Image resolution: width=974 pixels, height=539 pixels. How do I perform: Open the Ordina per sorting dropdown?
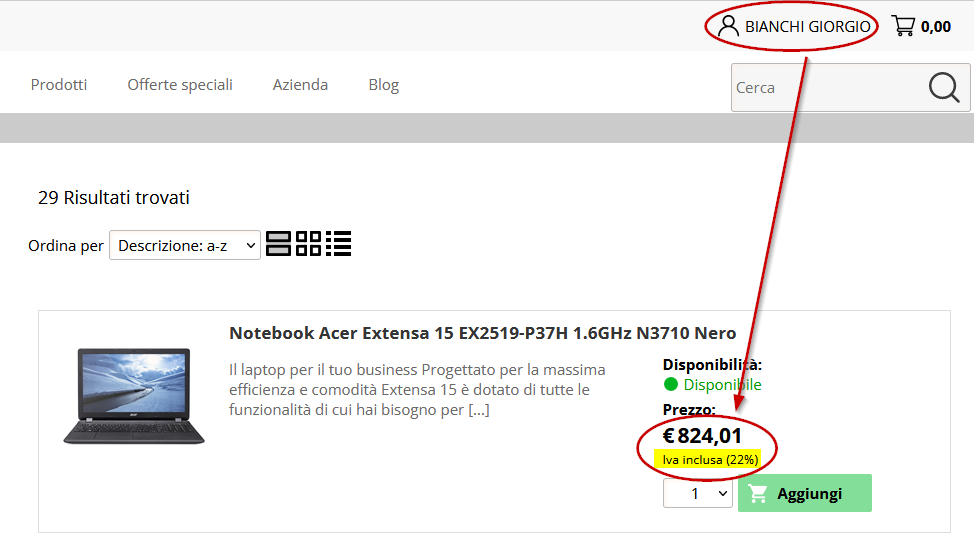[x=184, y=245]
